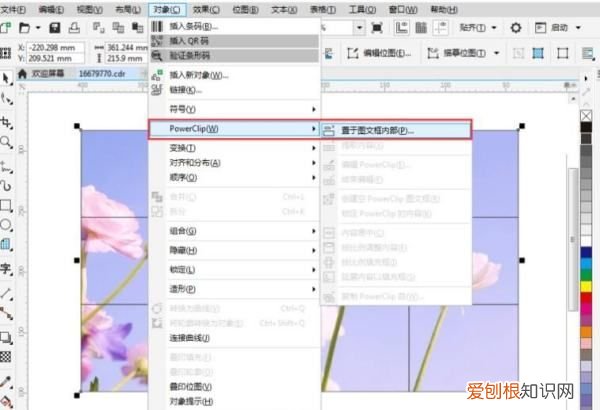Image resolution: width=600 pixels, height=410 pixels.
Task: Choose 锁定(L) menu entry
Action: 234,270
